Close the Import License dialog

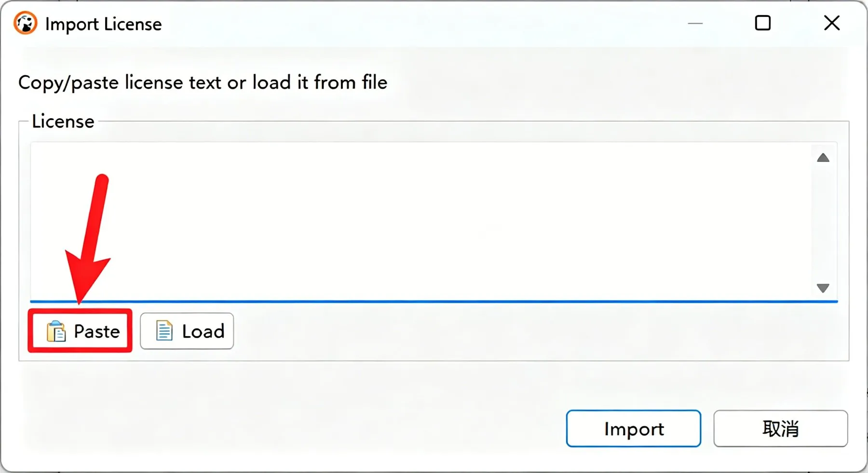832,23
